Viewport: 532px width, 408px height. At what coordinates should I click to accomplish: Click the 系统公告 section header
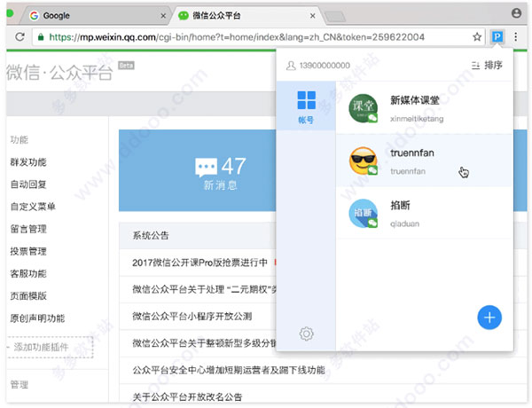tap(151, 236)
